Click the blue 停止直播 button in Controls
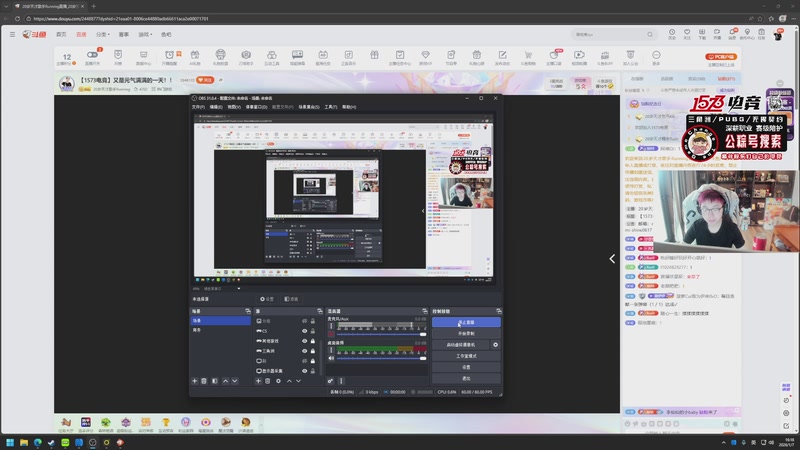 466,322
